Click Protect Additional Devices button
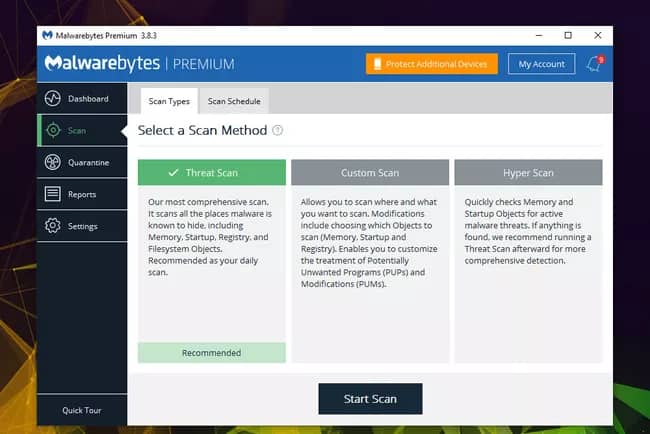The image size is (650, 434). (x=432, y=64)
